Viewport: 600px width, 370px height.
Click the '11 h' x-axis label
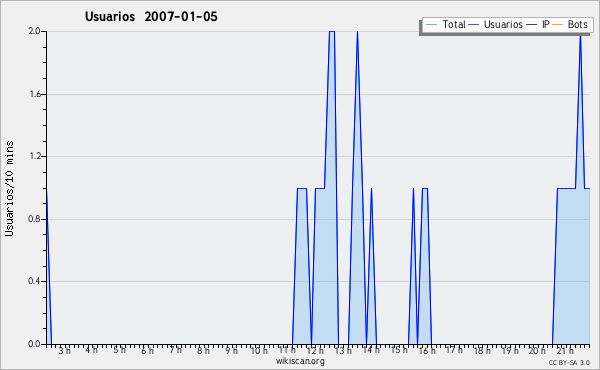pos(287,350)
